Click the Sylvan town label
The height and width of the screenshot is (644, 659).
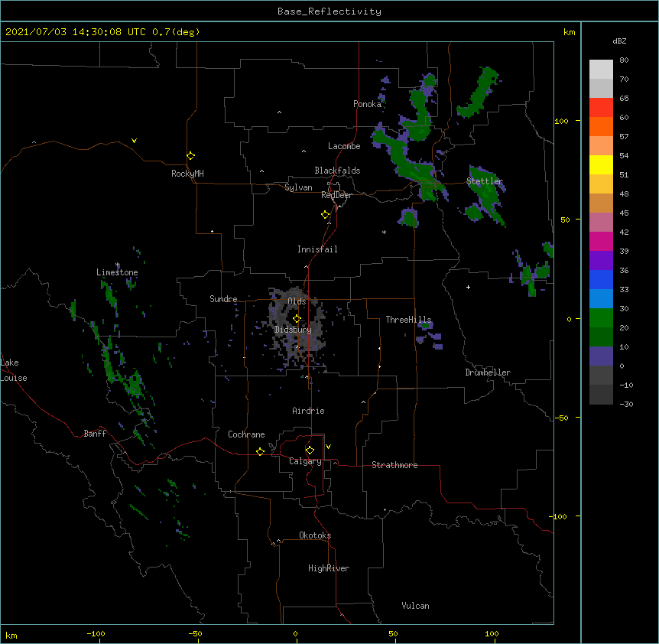click(298, 187)
